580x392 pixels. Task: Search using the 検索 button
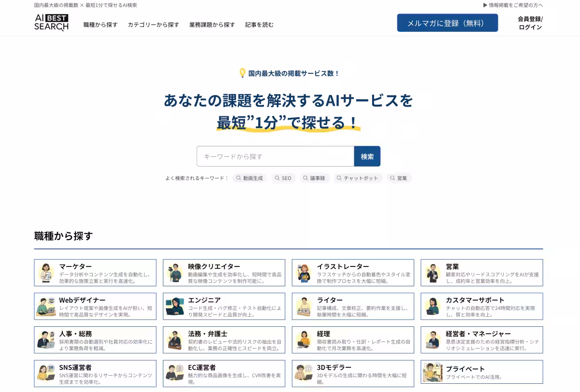(x=367, y=156)
